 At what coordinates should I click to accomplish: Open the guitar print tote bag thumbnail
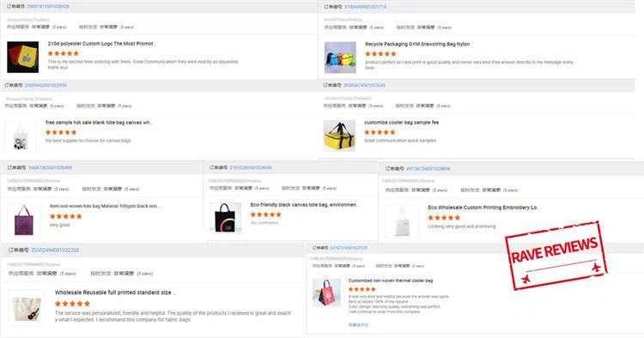pos(27,308)
